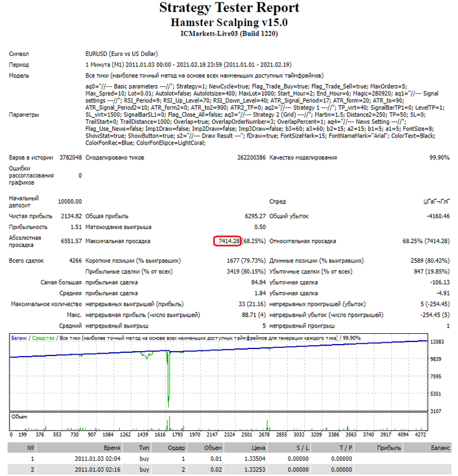Click largest profit trade value "84.84"
Screen dimensions: 458x476
pos(259,282)
